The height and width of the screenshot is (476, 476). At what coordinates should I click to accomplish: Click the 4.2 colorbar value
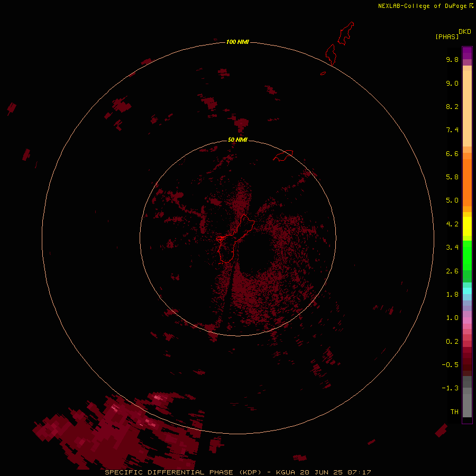click(452, 224)
